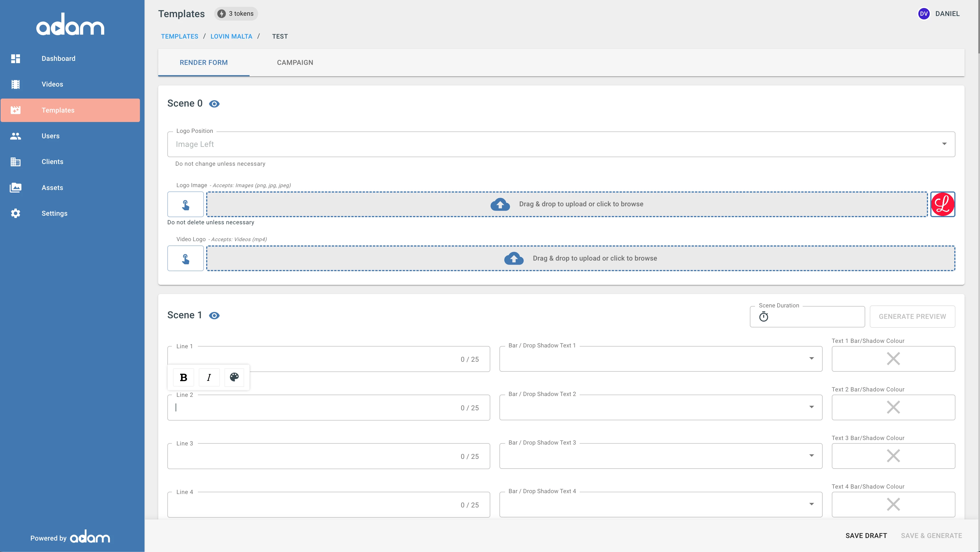Toggle Scene 0 visibility eye
The width and height of the screenshot is (980, 552).
tap(214, 104)
